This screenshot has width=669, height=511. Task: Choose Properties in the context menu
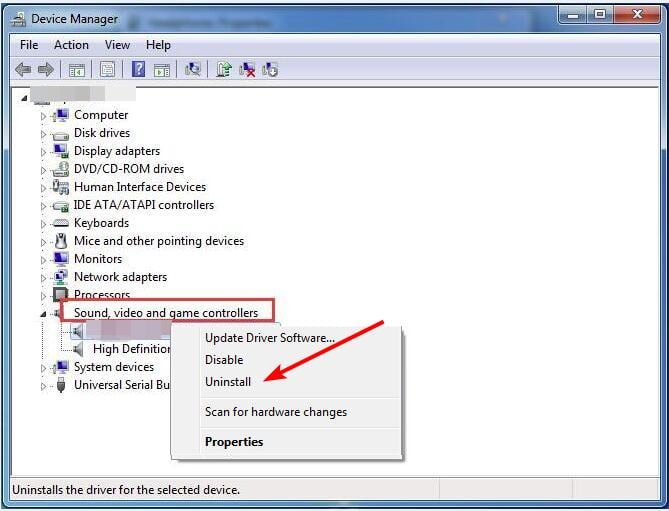click(x=234, y=441)
